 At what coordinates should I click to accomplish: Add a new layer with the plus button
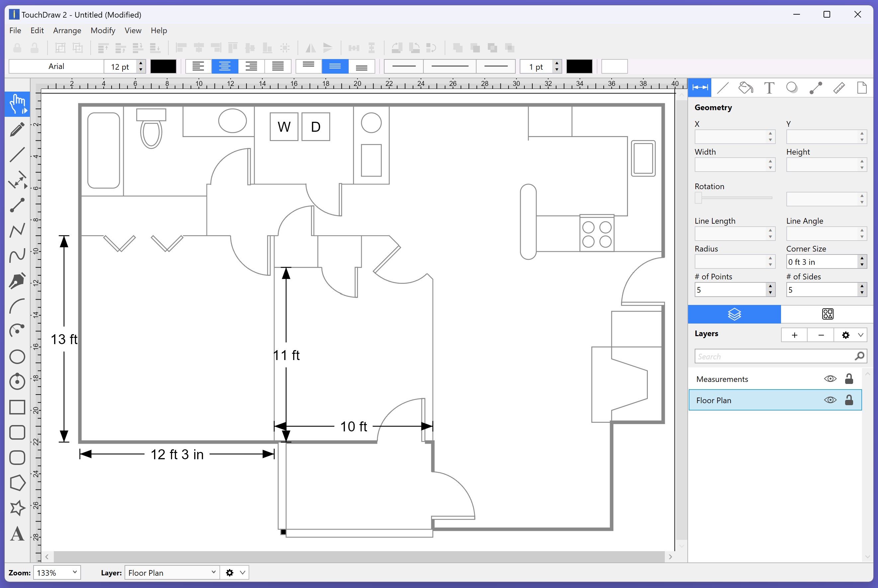[x=794, y=335]
